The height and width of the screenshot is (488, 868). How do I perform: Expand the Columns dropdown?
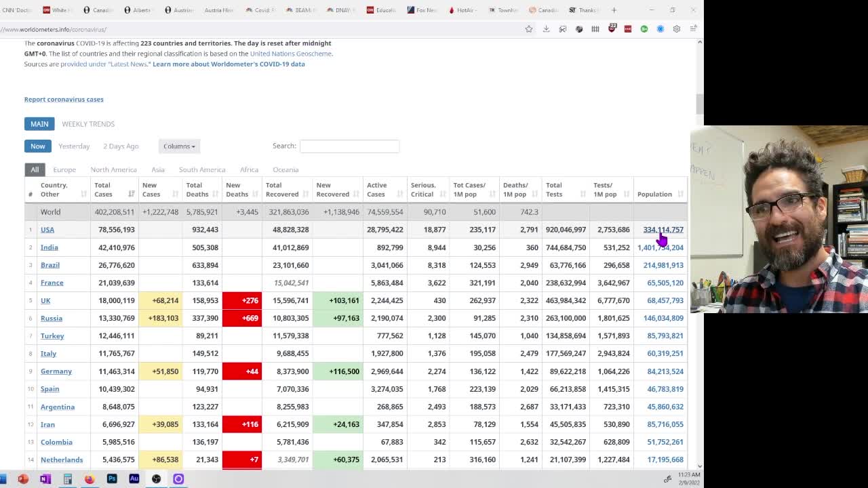click(x=179, y=146)
